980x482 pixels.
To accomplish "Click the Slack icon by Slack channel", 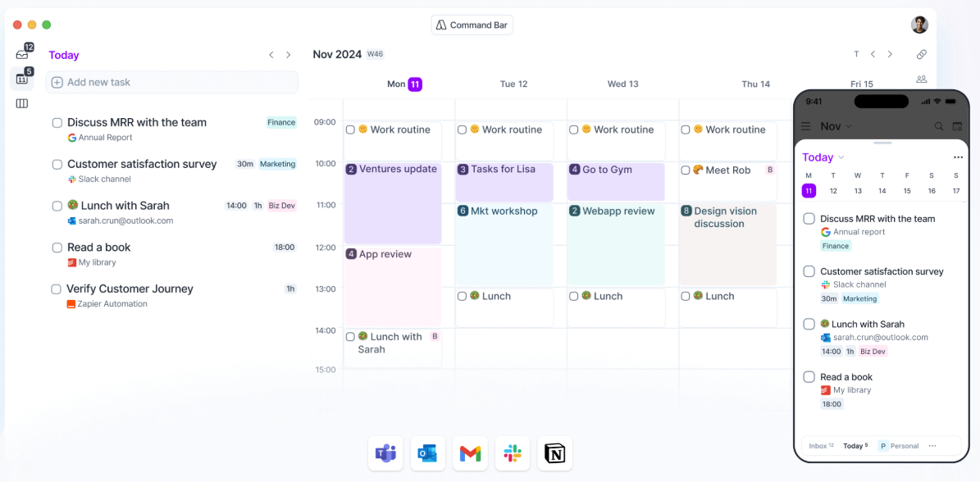I will pos(72,180).
